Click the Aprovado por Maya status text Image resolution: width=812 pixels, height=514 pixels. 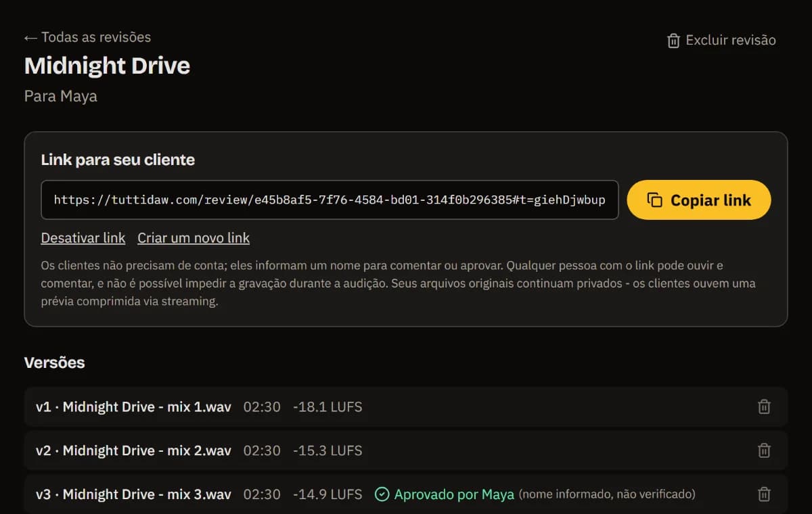click(454, 494)
